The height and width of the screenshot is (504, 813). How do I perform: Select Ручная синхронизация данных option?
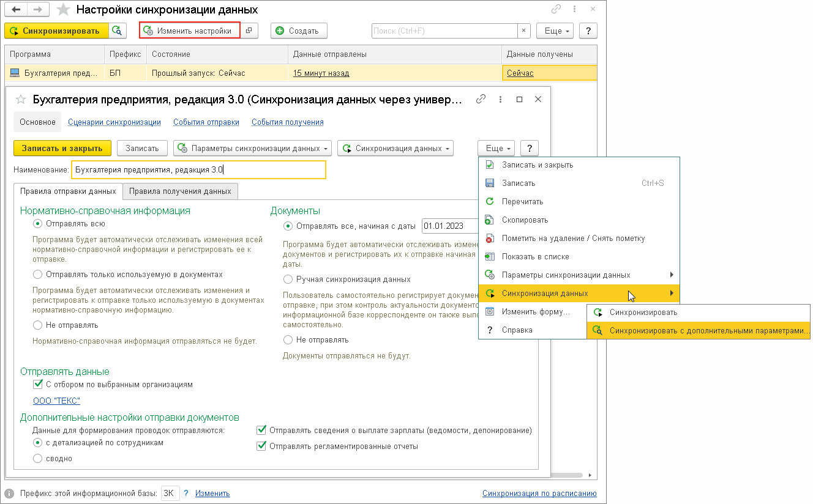[288, 279]
